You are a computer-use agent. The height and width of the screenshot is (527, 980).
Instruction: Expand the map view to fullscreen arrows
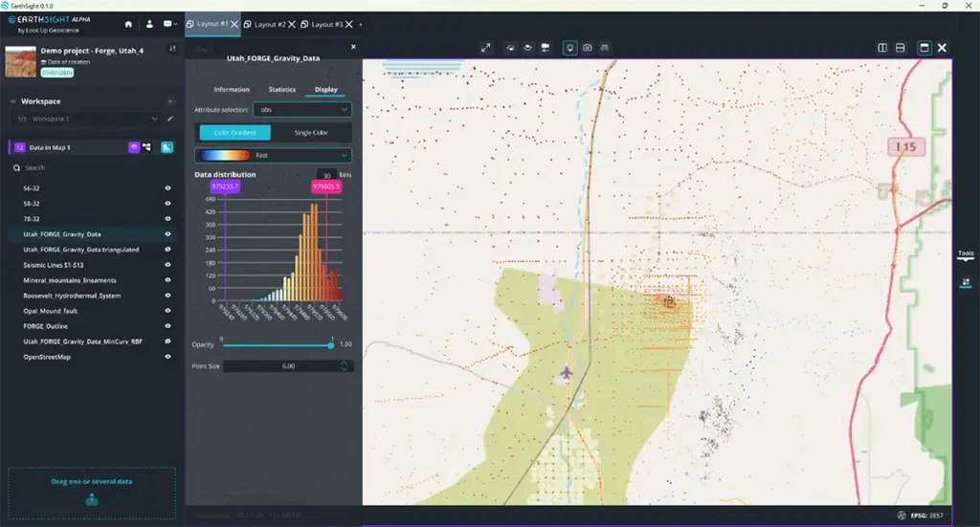pos(485,48)
